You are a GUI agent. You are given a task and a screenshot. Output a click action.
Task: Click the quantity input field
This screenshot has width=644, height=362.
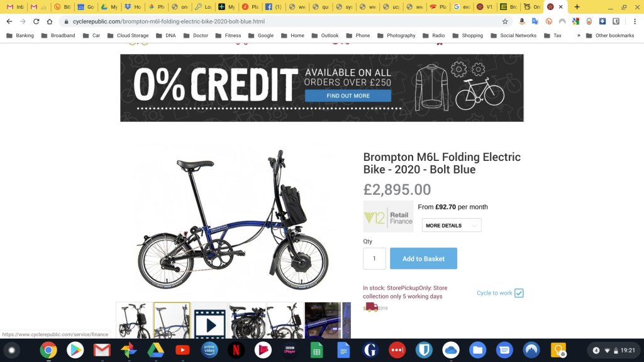[x=374, y=258]
